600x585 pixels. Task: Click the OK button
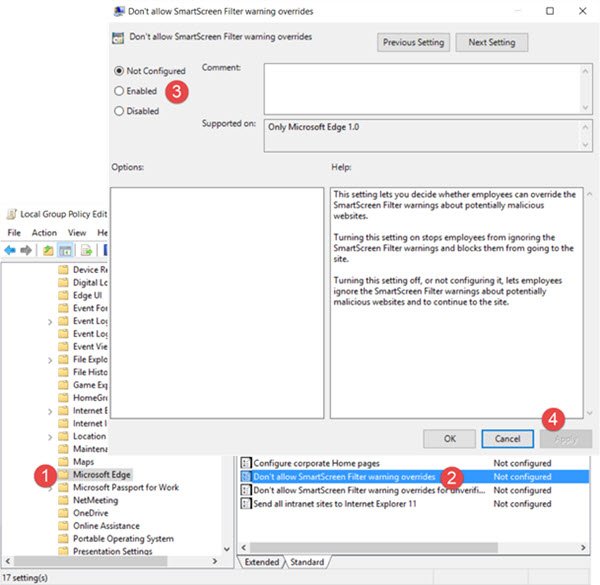click(450, 439)
